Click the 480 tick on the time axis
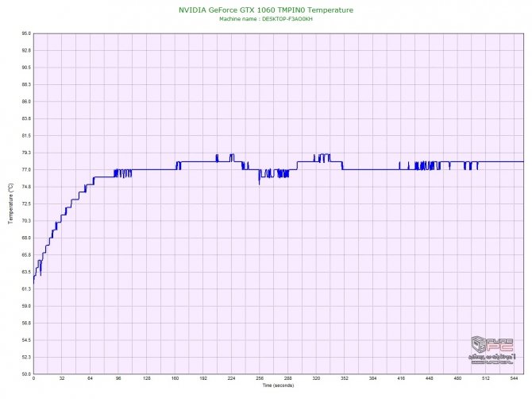 (x=457, y=378)
